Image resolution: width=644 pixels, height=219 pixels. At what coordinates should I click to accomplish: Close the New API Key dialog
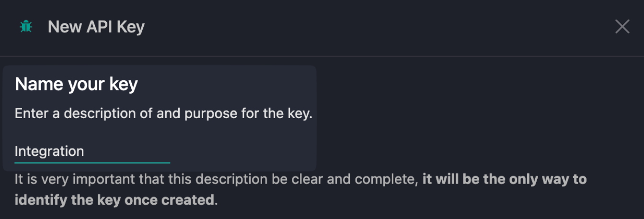622,27
